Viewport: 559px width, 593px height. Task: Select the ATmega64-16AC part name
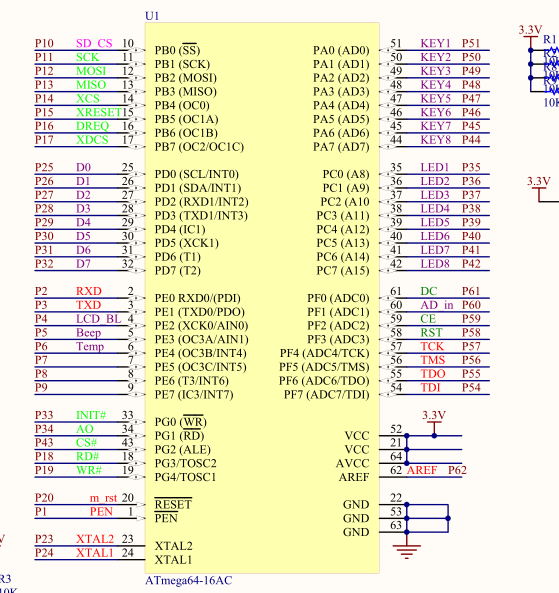tap(189, 580)
